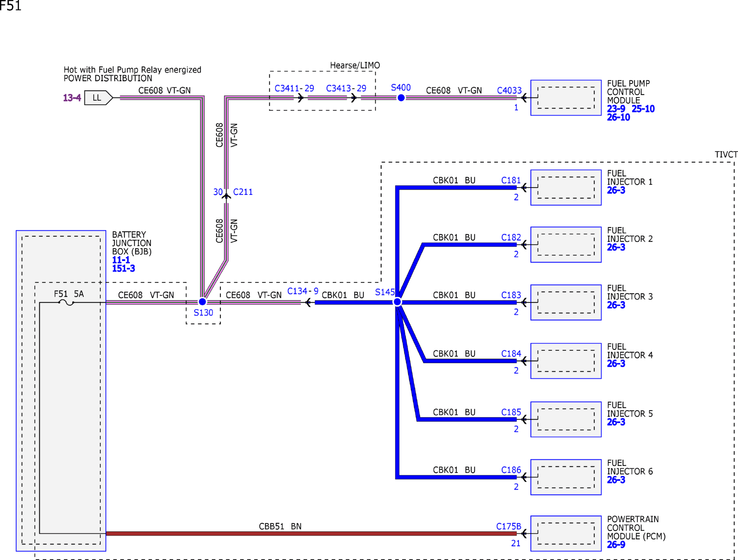Image resolution: width=738 pixels, height=560 pixels.
Task: Click the S400 splice dot
Action: click(401, 98)
